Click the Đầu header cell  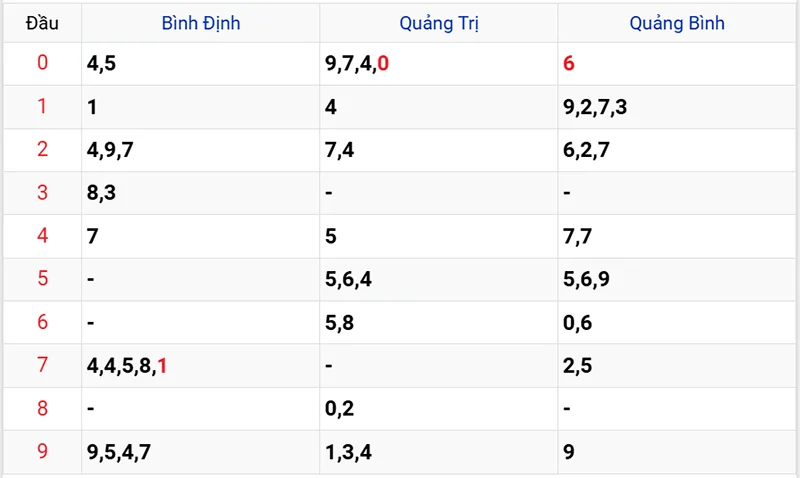point(42,23)
